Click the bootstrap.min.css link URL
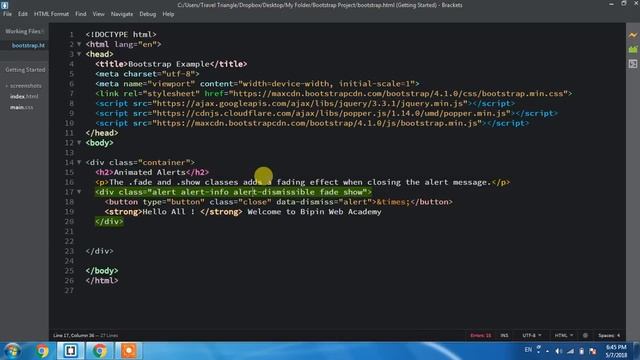The image size is (640, 360). [x=398, y=93]
